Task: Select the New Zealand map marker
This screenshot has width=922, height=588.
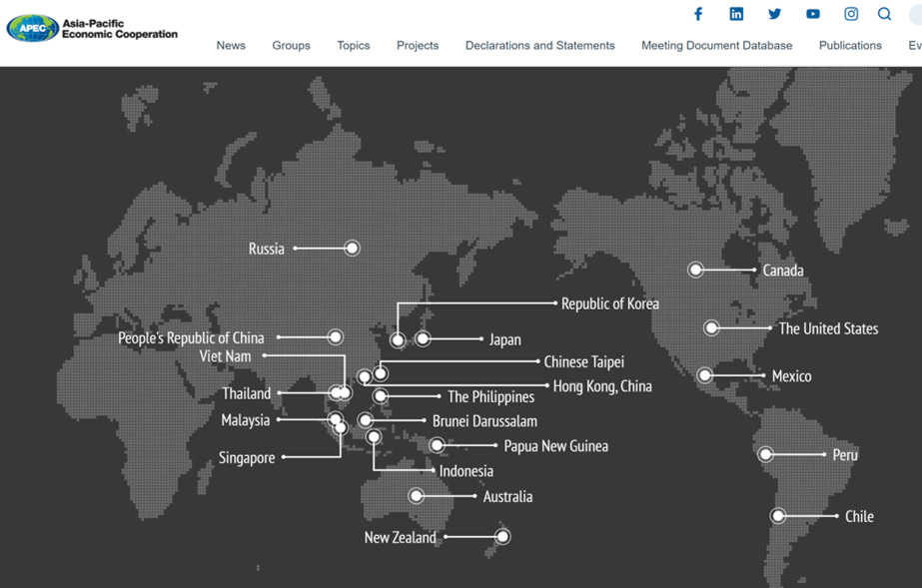Action: pyautogui.click(x=502, y=536)
